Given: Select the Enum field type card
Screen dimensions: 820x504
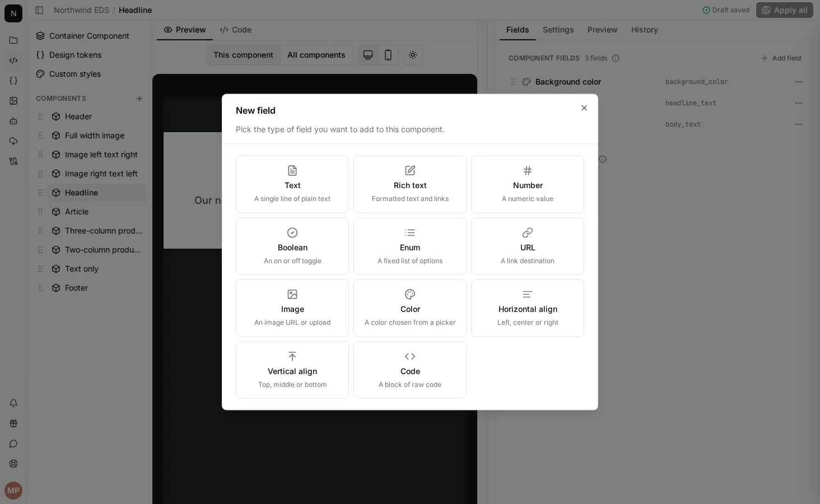Looking at the screenshot, I should 410,246.
